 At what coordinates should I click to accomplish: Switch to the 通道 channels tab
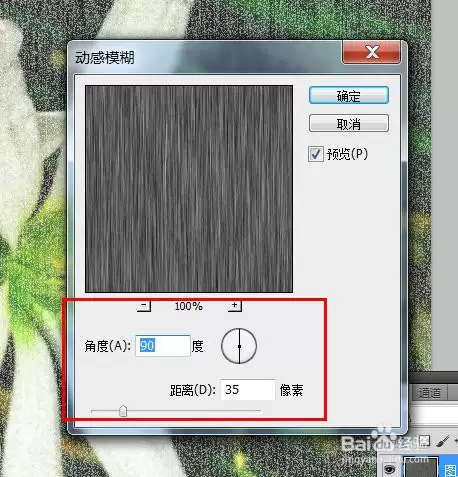point(430,393)
